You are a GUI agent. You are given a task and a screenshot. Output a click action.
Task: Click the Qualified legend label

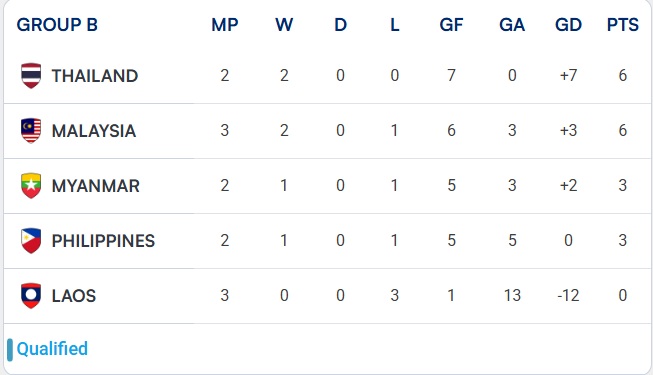tap(52, 349)
